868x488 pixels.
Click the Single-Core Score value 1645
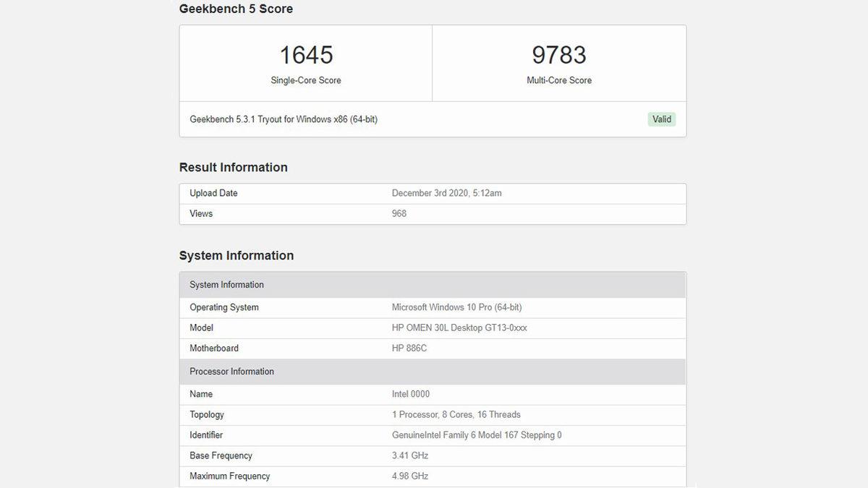coord(306,54)
